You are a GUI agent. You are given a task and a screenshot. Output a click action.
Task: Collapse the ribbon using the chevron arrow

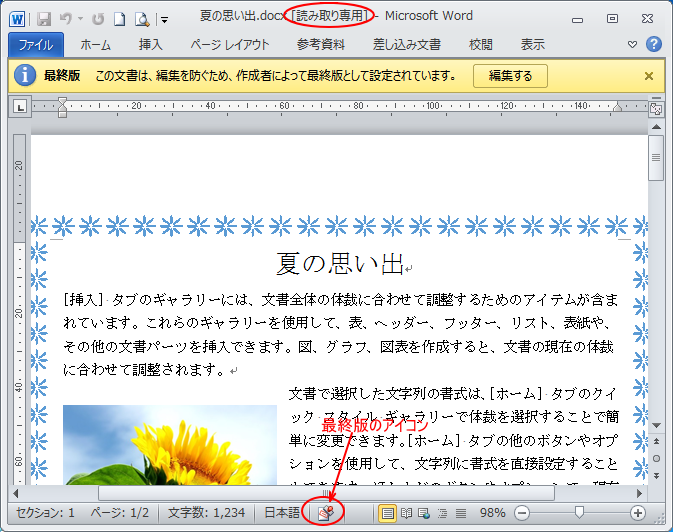coord(632,44)
